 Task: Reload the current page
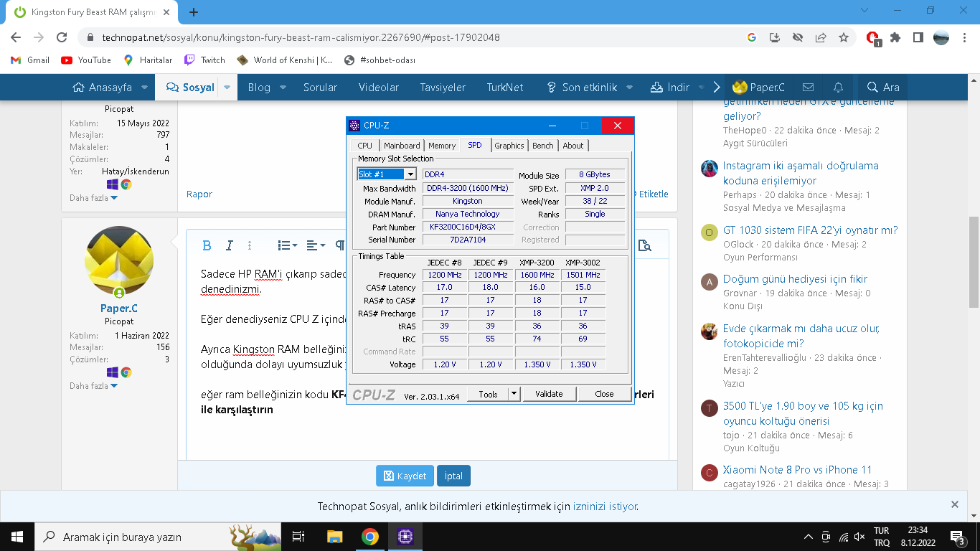click(62, 37)
